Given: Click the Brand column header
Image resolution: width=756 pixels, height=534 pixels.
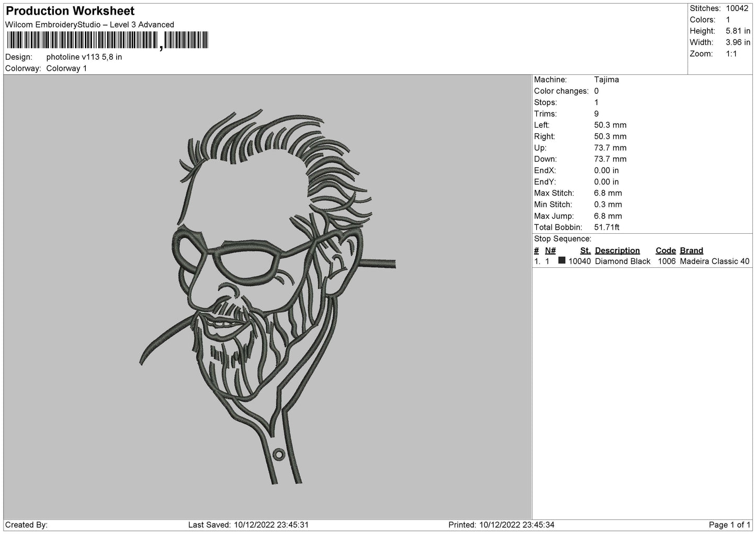Looking at the screenshot, I should [x=691, y=251].
